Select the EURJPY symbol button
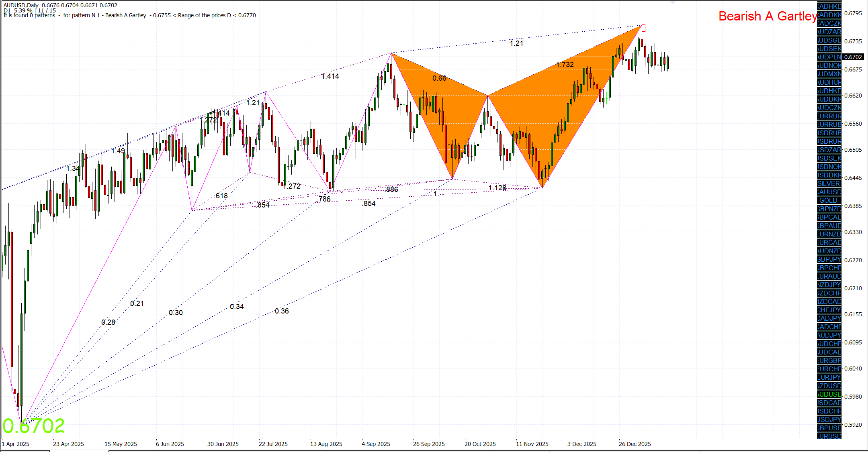This screenshot has width=868, height=452. [x=829, y=377]
